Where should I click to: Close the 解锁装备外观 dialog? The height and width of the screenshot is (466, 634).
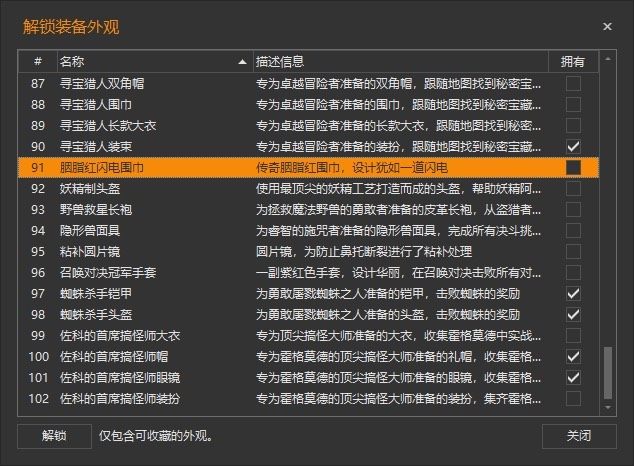click(607, 27)
